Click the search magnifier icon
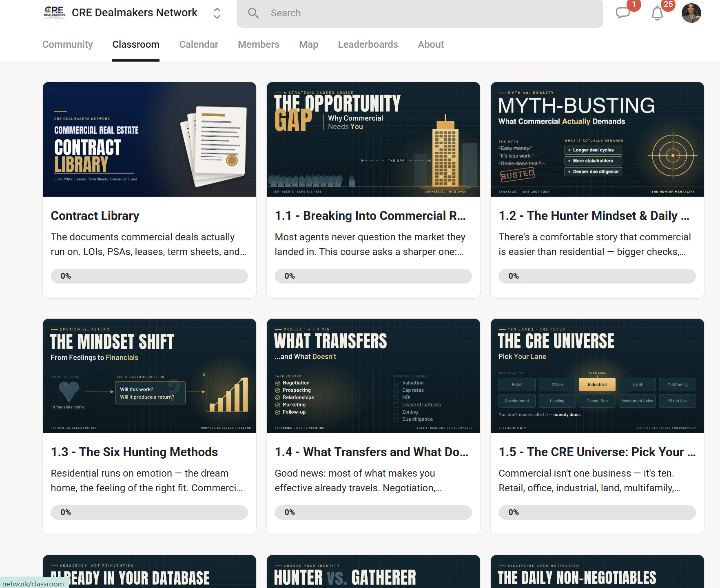Image resolution: width=720 pixels, height=588 pixels. click(253, 13)
